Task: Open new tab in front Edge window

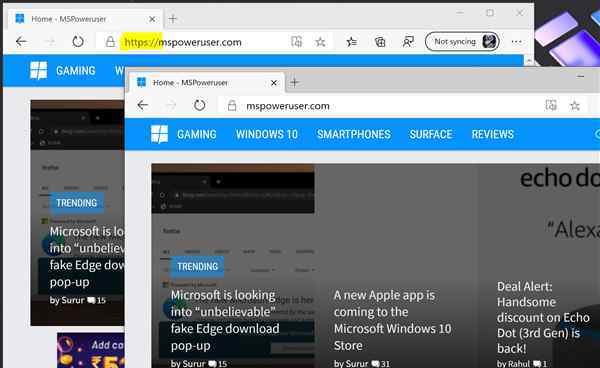Action: pos(294,82)
